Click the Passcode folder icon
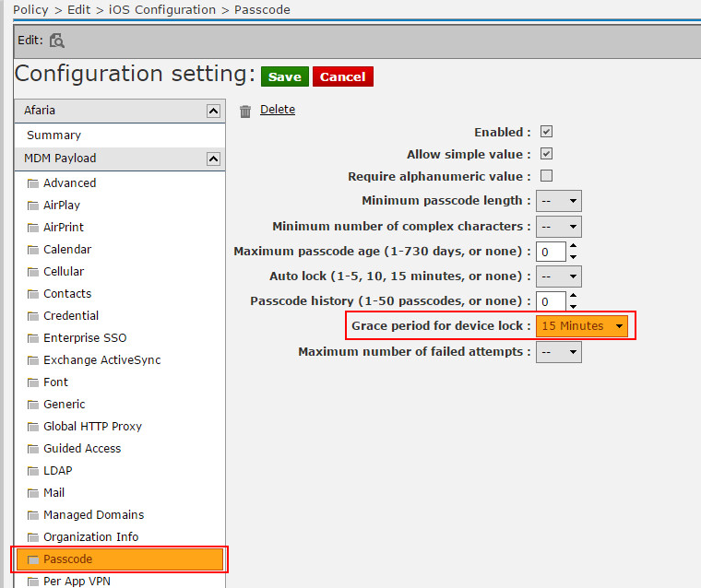 coord(32,559)
